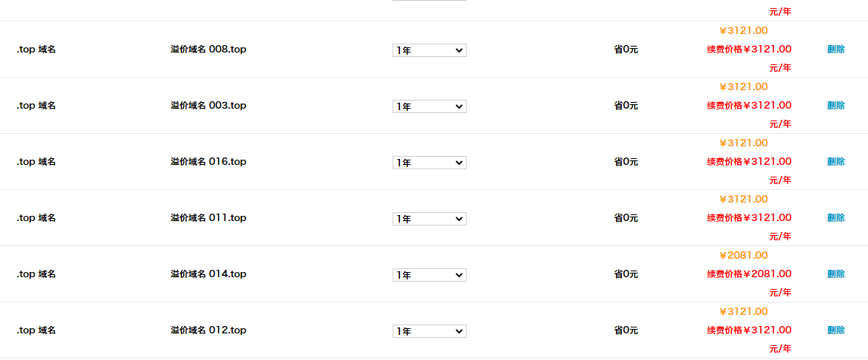Expand the duration selector for 003.top
Screen dimensions: 868x360
(429, 106)
